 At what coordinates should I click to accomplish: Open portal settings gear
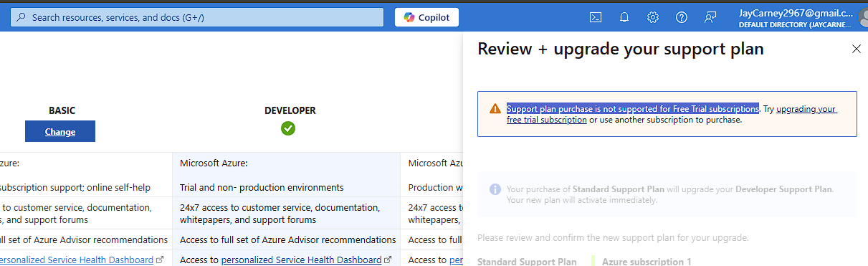click(653, 17)
